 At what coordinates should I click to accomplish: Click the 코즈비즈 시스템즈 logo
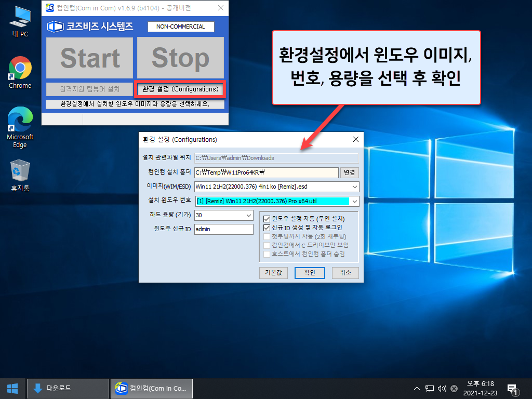(90, 26)
